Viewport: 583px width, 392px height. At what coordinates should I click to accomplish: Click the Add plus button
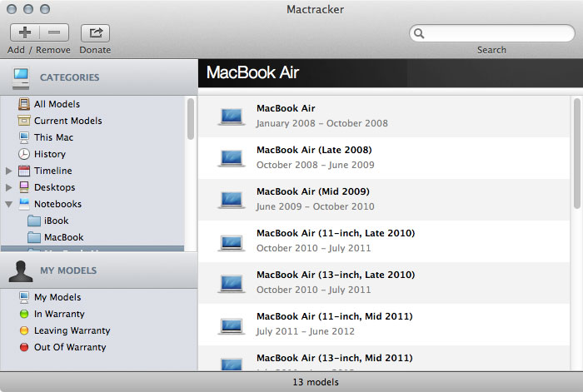[24, 32]
